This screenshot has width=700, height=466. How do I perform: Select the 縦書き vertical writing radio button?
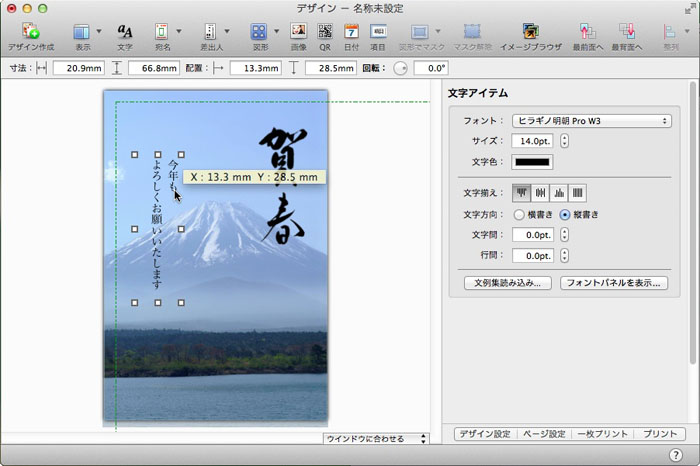(565, 214)
